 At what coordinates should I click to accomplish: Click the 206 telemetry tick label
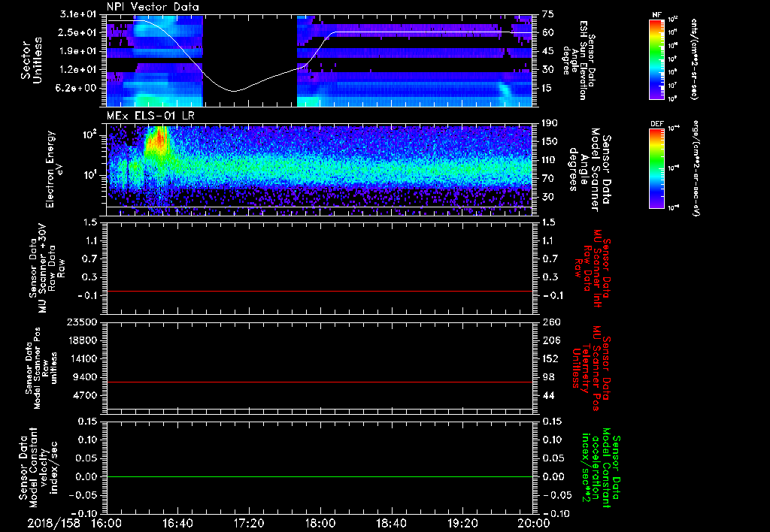[550, 340]
